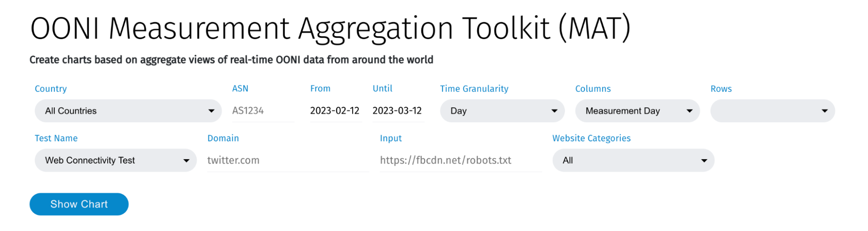Click the caret arrow in Website Categories selector
The width and height of the screenshot is (868, 231).
pos(704,161)
